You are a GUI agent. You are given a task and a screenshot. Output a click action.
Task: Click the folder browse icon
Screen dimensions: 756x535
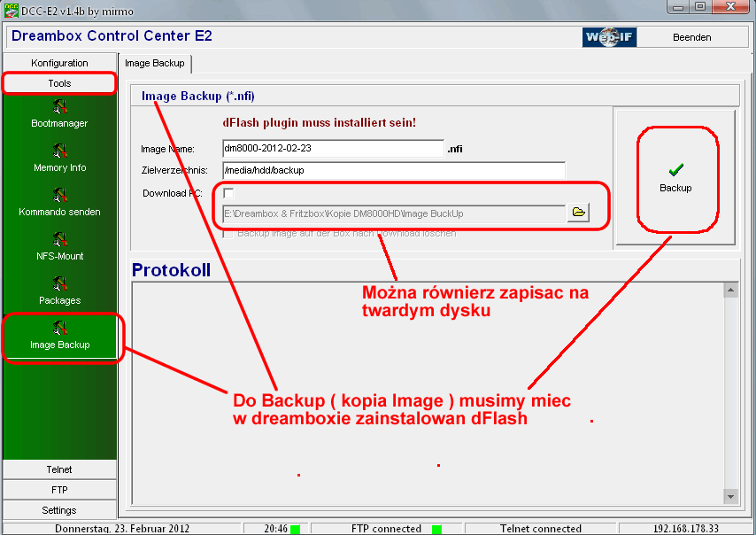pos(578,213)
